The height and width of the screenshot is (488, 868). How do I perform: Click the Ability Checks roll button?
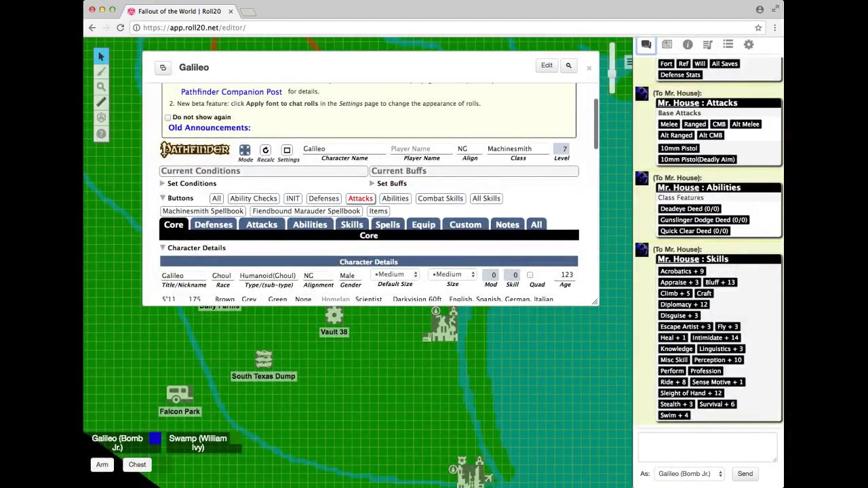[x=253, y=199]
